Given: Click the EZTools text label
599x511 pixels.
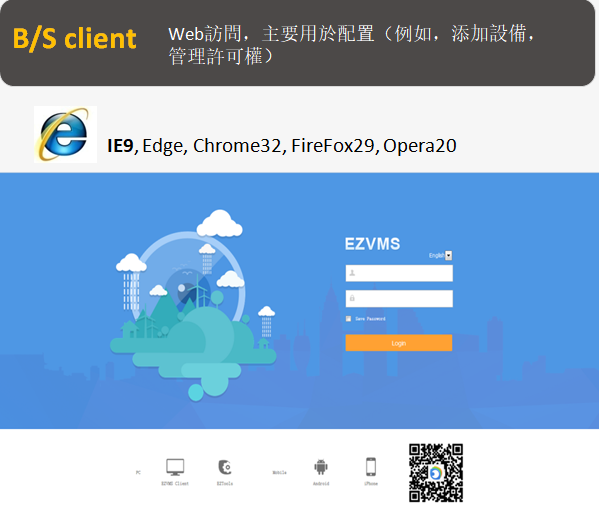Looking at the screenshot, I should click(225, 484).
